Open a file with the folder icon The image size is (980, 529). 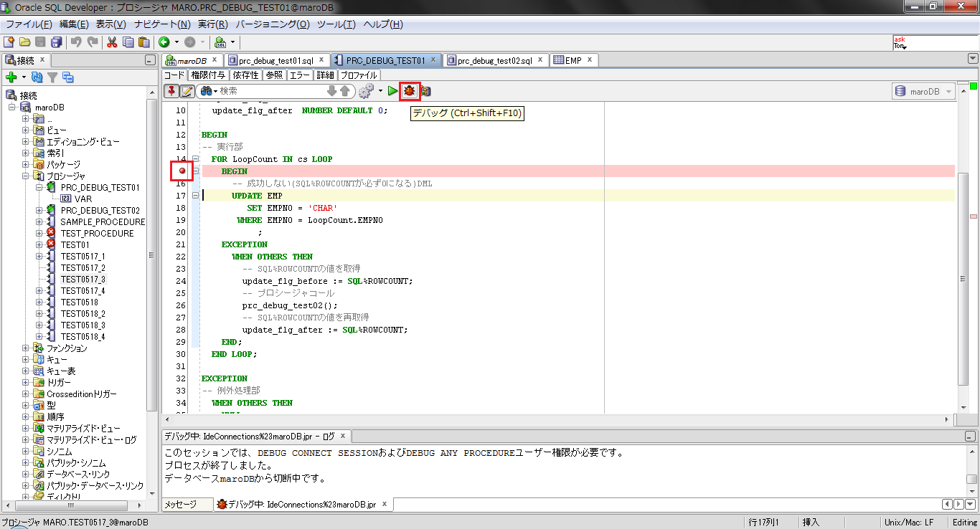tap(24, 42)
